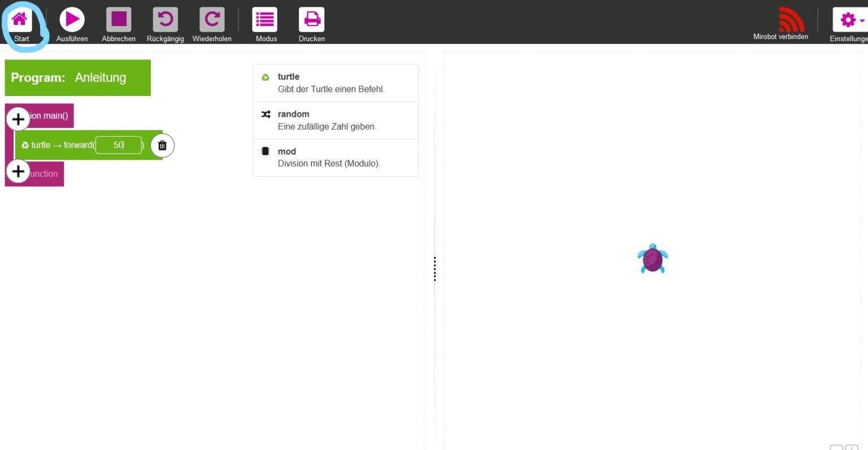The height and width of the screenshot is (450, 868).
Task: Run the program with Ausführen
Action: click(x=72, y=20)
